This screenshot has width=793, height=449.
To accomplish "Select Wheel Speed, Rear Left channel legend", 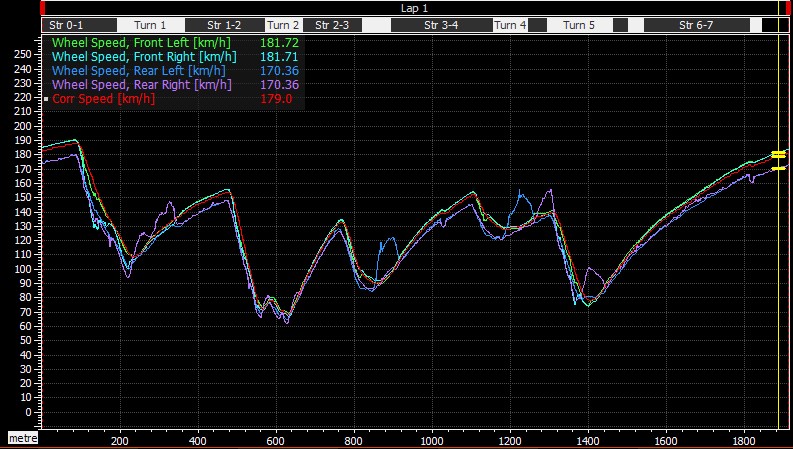I will (x=139, y=71).
